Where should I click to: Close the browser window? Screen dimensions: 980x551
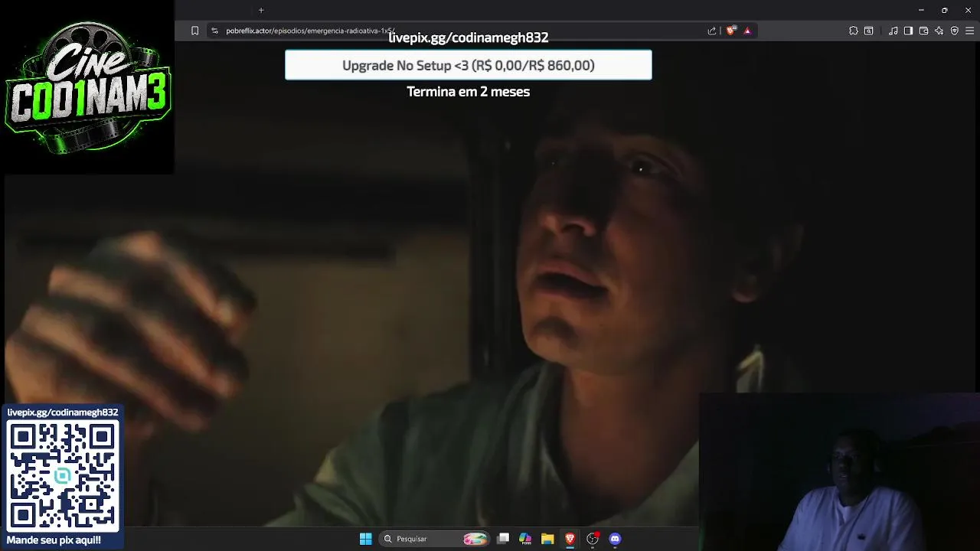(968, 10)
